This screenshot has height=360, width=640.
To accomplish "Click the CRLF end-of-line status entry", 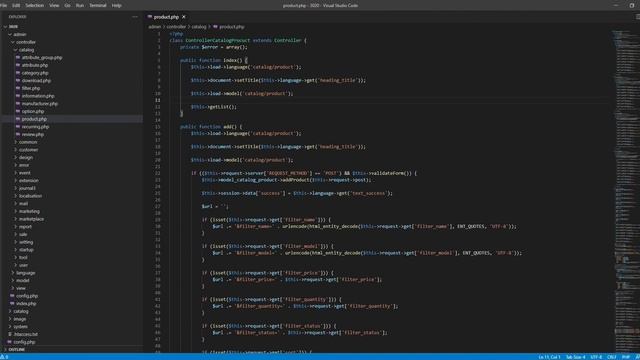I will point(611,357).
